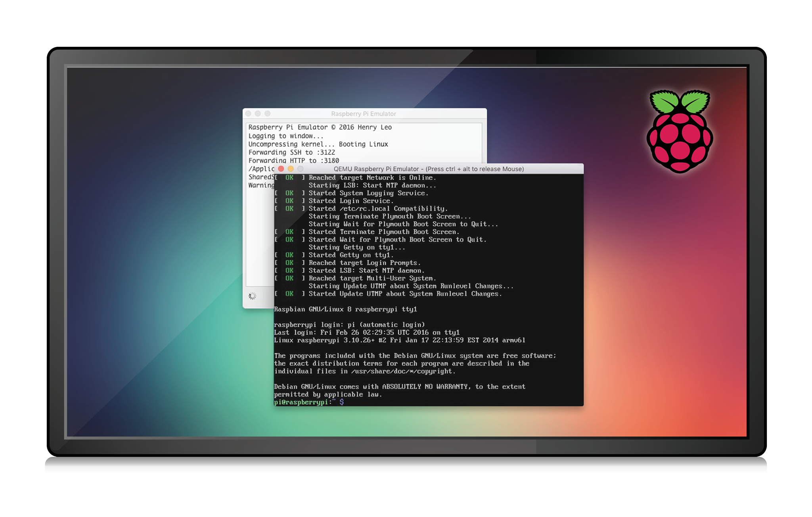
Task: Click 'Started Getty on tty1.' line
Action: (351, 255)
